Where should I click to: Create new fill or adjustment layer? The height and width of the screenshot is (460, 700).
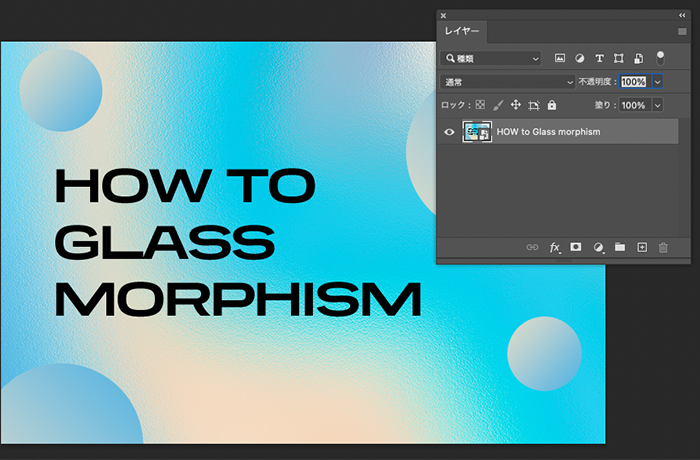click(598, 247)
